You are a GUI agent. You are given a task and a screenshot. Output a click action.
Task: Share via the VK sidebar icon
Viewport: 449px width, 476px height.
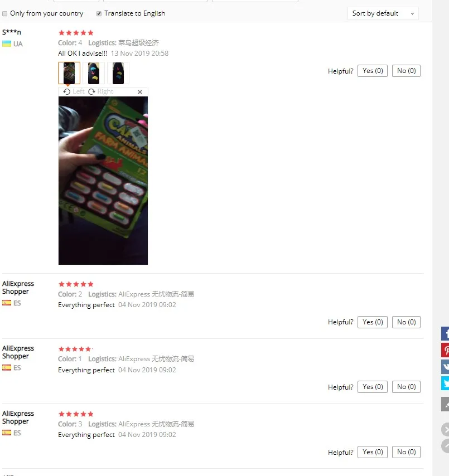(x=445, y=367)
